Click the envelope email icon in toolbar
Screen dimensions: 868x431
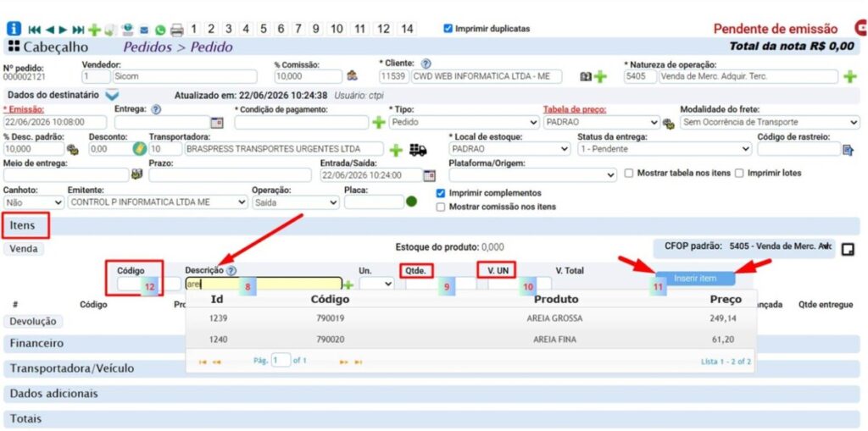144,30
